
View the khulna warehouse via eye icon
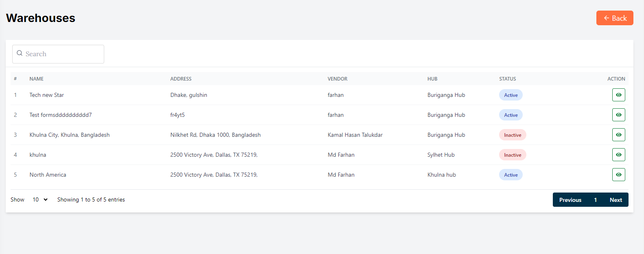pos(618,155)
